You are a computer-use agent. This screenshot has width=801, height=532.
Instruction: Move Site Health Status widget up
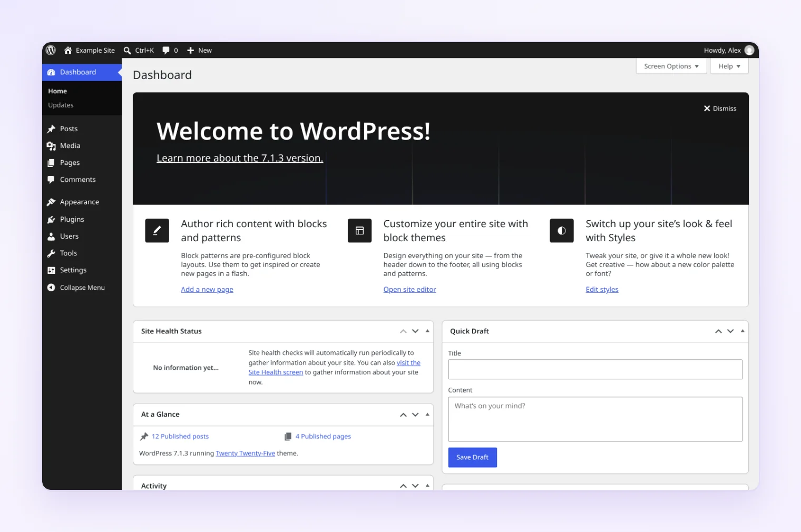point(403,331)
